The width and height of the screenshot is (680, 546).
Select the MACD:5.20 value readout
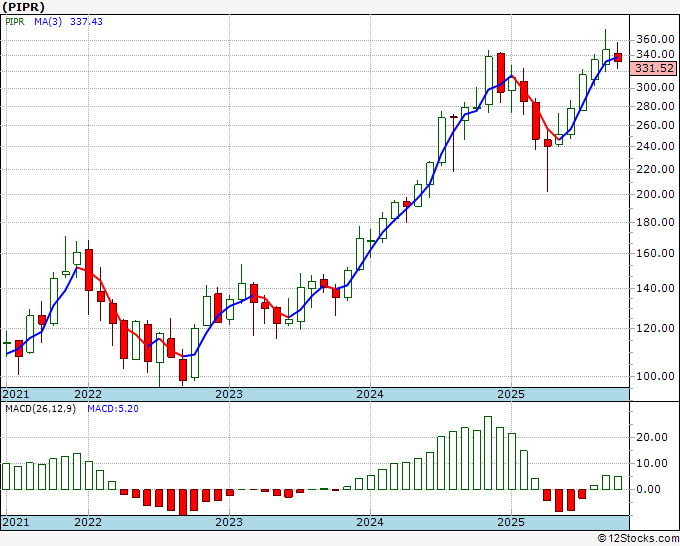point(113,409)
